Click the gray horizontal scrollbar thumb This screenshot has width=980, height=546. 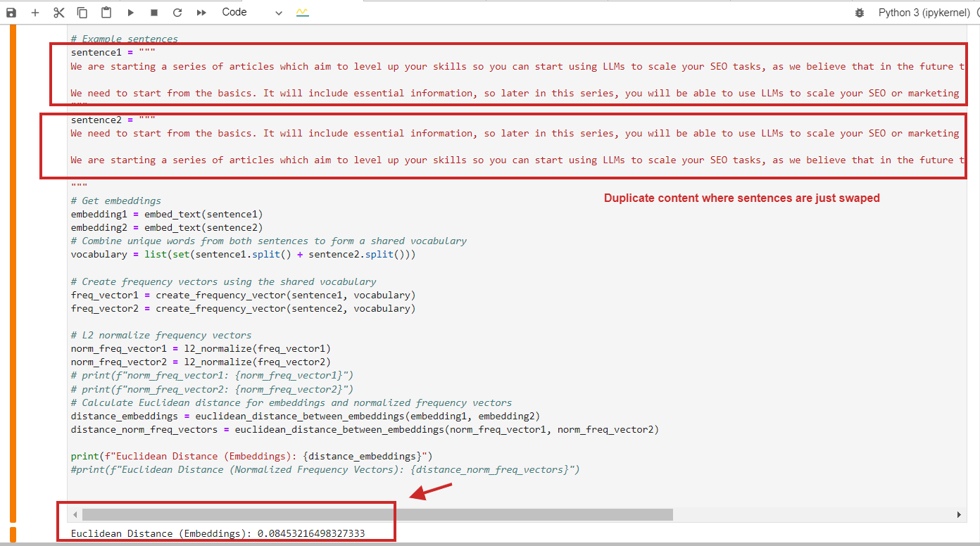coord(377,515)
